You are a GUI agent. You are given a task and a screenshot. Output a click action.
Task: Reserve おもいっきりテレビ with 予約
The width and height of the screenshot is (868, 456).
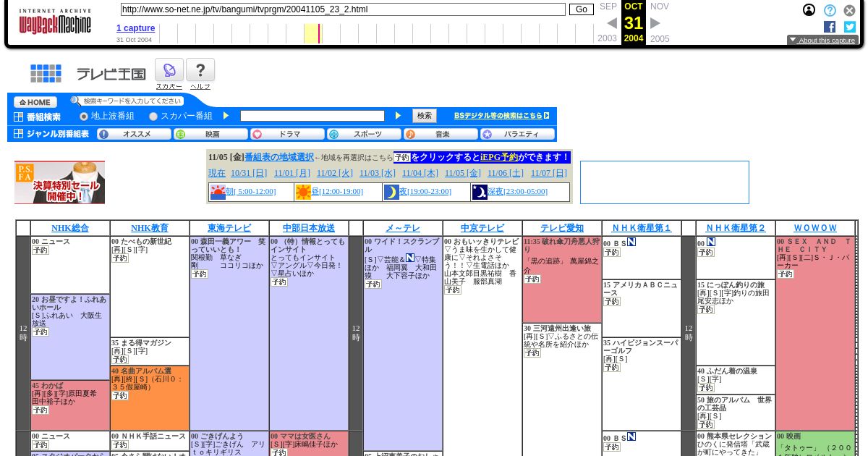pyautogui.click(x=452, y=290)
